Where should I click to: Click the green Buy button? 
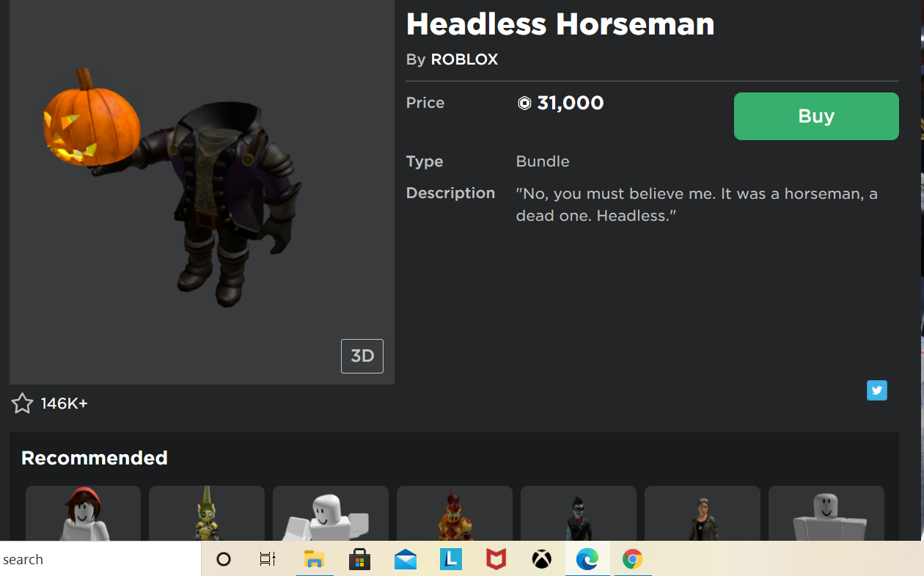(816, 116)
